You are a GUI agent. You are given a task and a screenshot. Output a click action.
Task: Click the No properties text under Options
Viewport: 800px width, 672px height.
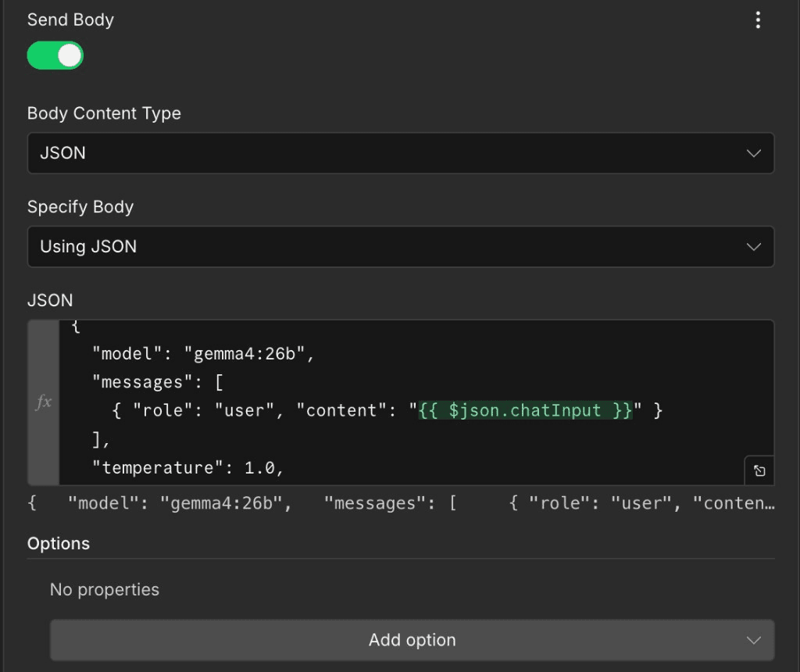pos(105,589)
